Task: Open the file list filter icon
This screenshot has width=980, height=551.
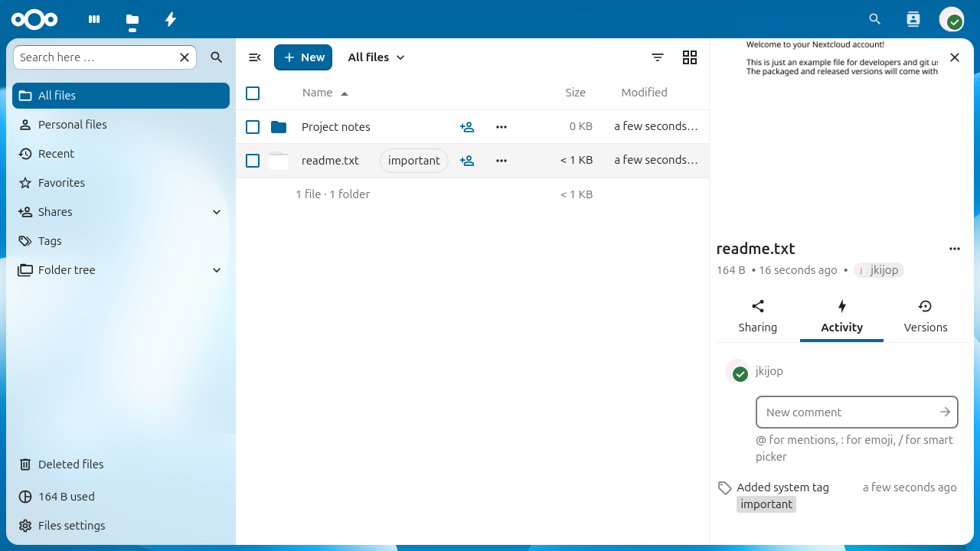Action: point(657,57)
